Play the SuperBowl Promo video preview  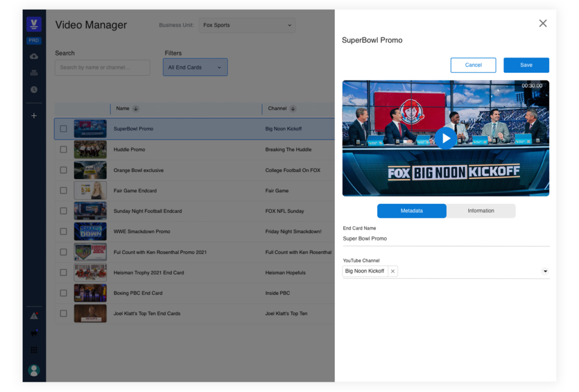pyautogui.click(x=446, y=138)
